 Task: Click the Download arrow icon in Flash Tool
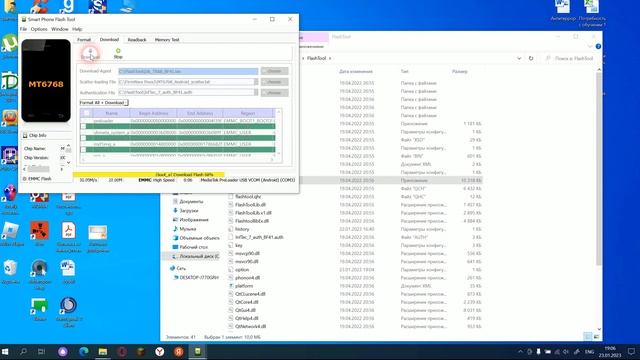90,51
